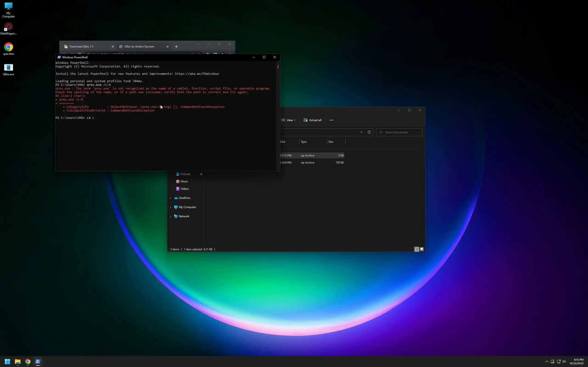This screenshot has height=367, width=588.
Task: Expand the OneDrive tree node
Action: tap(171, 198)
